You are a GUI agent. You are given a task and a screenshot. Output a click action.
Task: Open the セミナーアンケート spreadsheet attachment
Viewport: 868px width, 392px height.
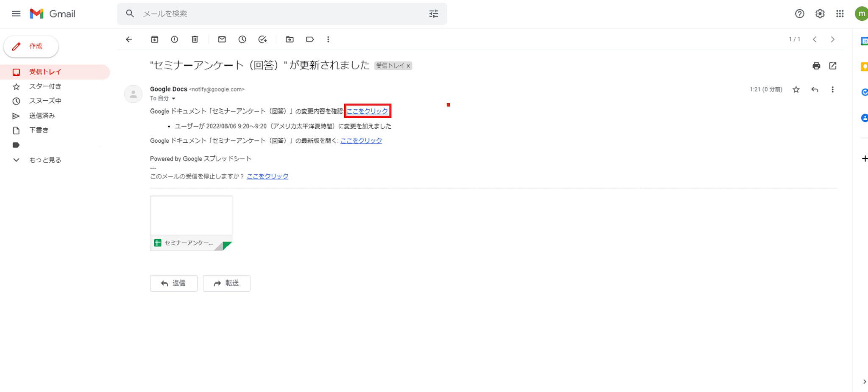(x=191, y=223)
